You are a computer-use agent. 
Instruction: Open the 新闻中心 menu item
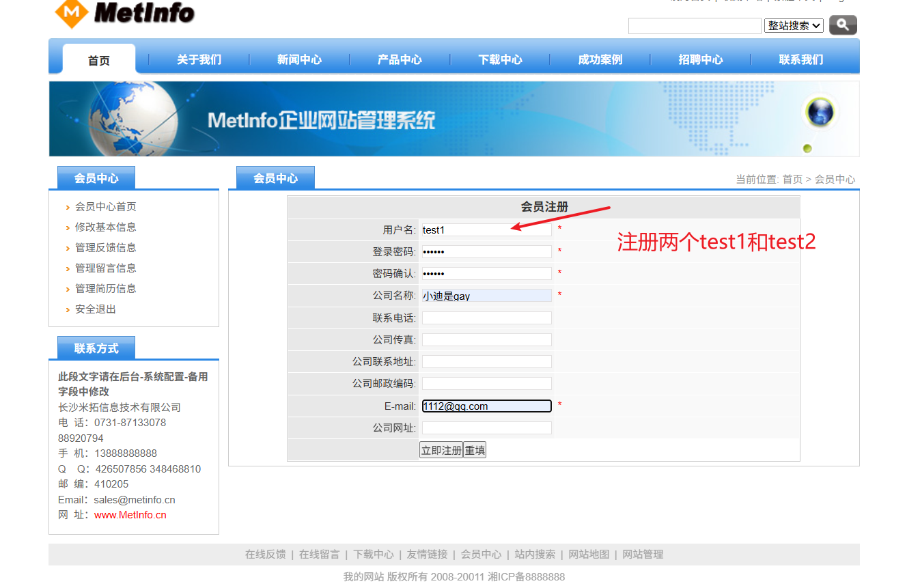pyautogui.click(x=299, y=59)
